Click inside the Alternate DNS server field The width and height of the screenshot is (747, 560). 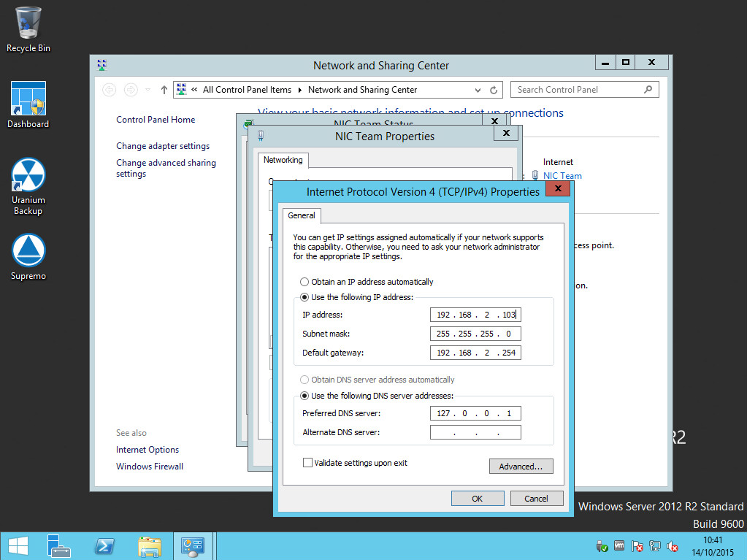(475, 431)
